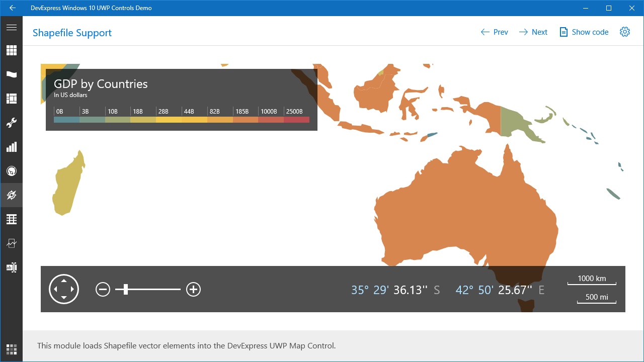Click the 1000 km scale label

592,279
